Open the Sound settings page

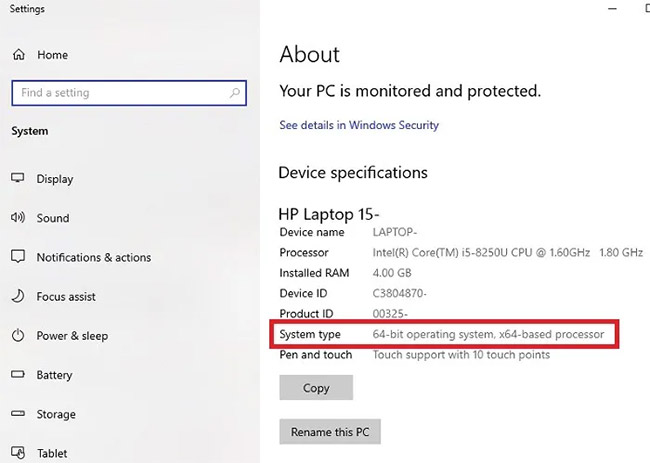click(53, 218)
